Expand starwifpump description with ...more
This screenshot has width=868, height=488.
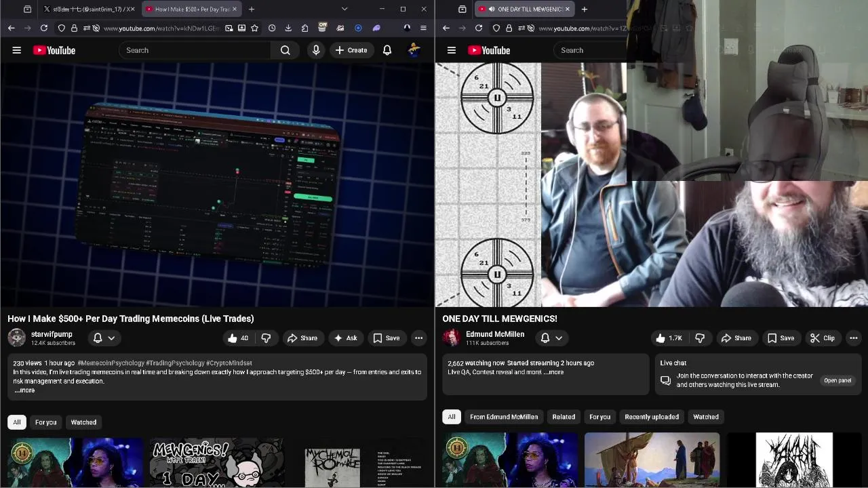click(24, 390)
